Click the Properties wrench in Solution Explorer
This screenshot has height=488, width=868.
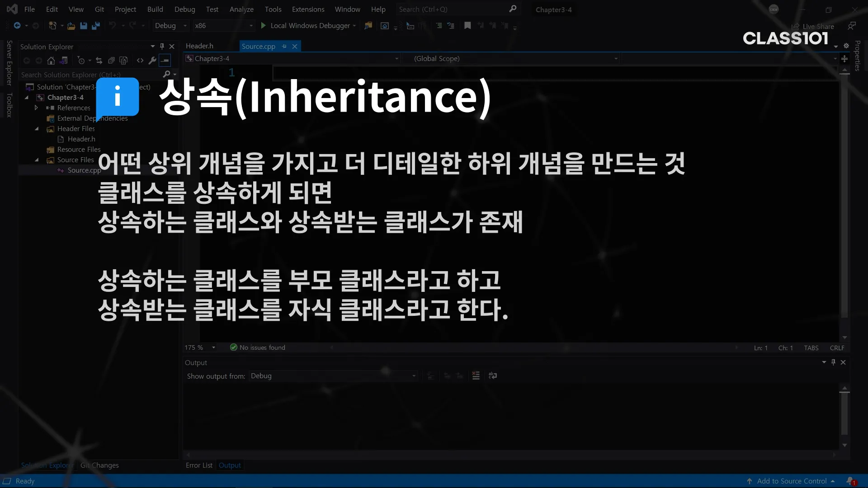tap(152, 61)
